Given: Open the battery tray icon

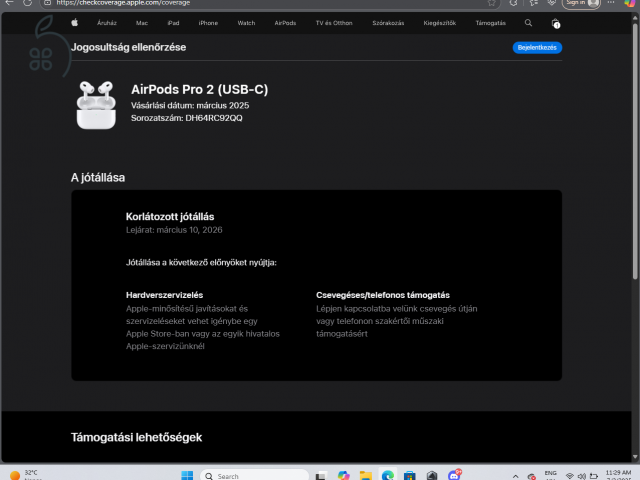Looking at the screenshot, I should (x=594, y=476).
